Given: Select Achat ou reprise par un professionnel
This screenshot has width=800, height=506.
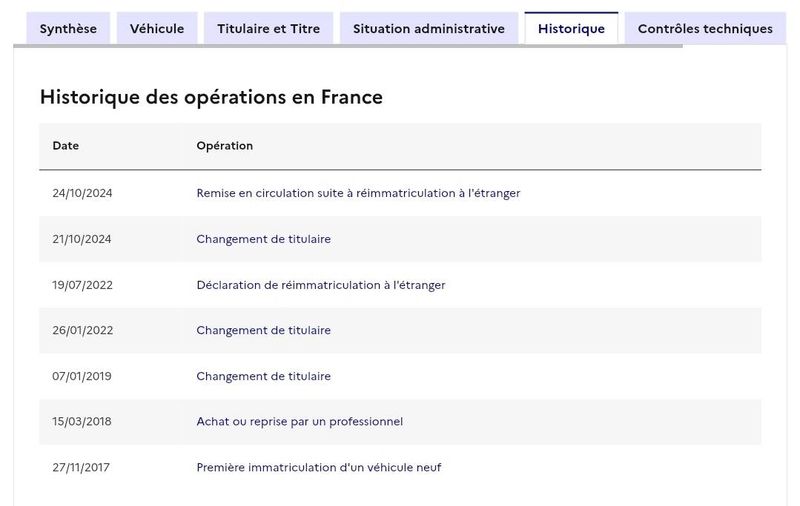Looking at the screenshot, I should coord(299,422).
